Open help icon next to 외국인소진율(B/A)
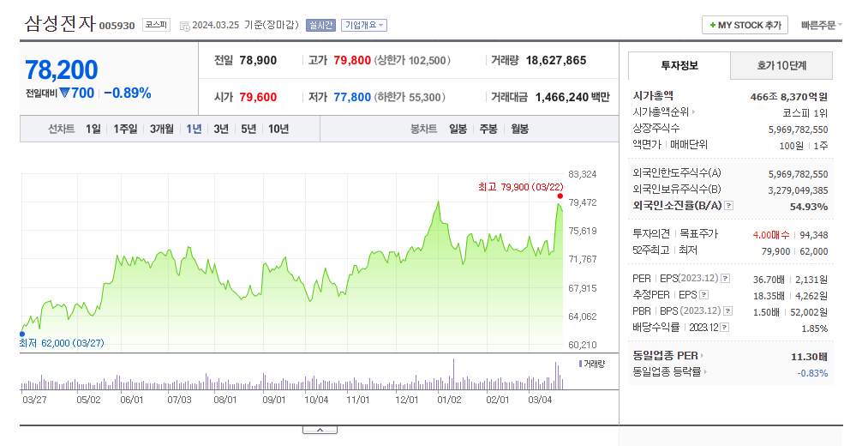 (x=728, y=206)
